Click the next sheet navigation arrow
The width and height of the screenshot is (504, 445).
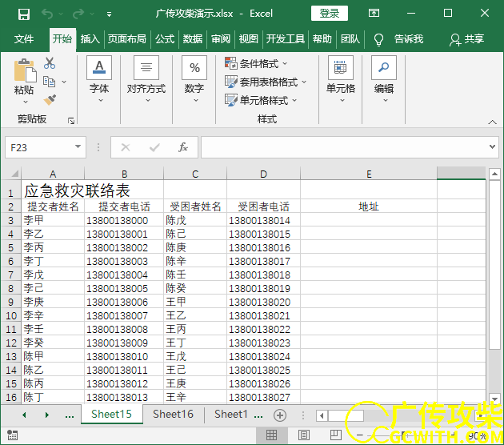pyautogui.click(x=47, y=415)
